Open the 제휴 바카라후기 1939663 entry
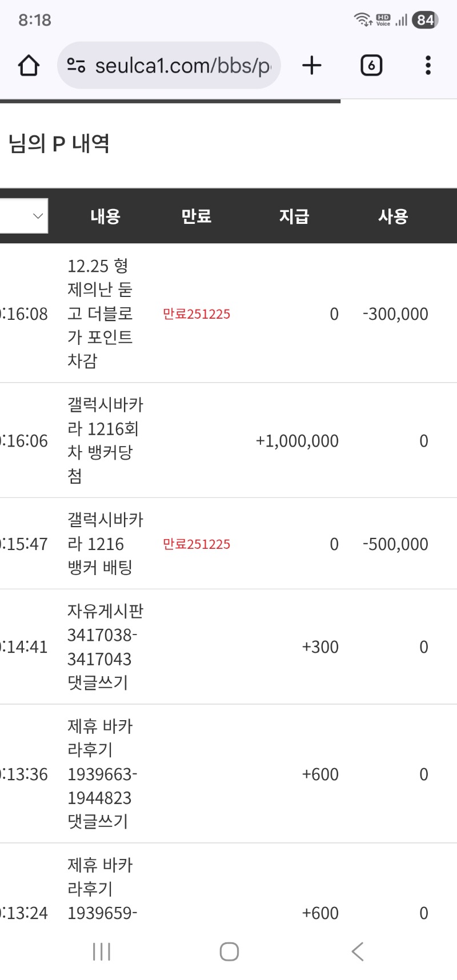 102,774
